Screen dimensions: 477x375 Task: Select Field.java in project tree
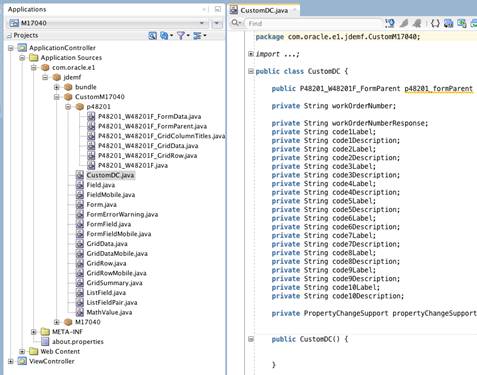(x=101, y=185)
